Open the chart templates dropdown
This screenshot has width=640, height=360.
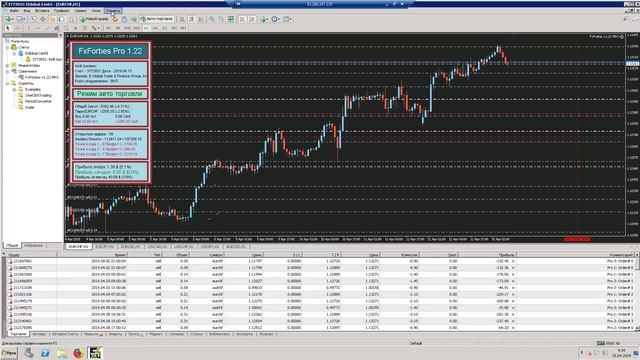coord(288,19)
